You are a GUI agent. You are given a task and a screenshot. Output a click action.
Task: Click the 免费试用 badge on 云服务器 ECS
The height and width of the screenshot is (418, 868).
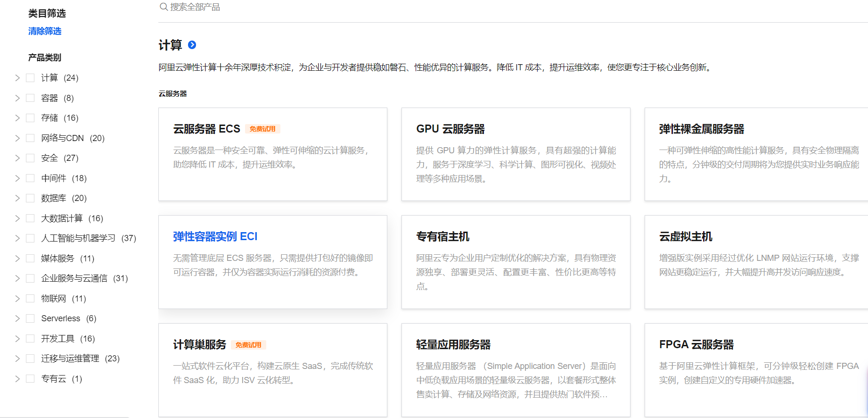[x=262, y=129]
